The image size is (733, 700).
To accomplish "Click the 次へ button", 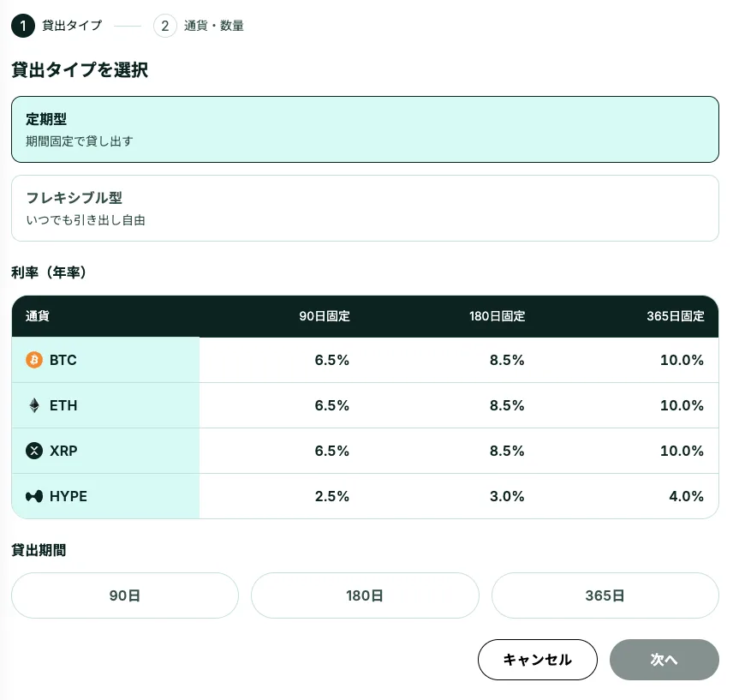I will coord(664,660).
